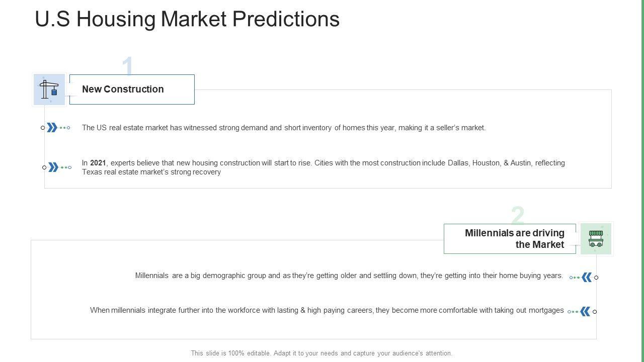Select left-pointing chevron next to home buying years
This screenshot has height=362, width=644.
pos(587,277)
